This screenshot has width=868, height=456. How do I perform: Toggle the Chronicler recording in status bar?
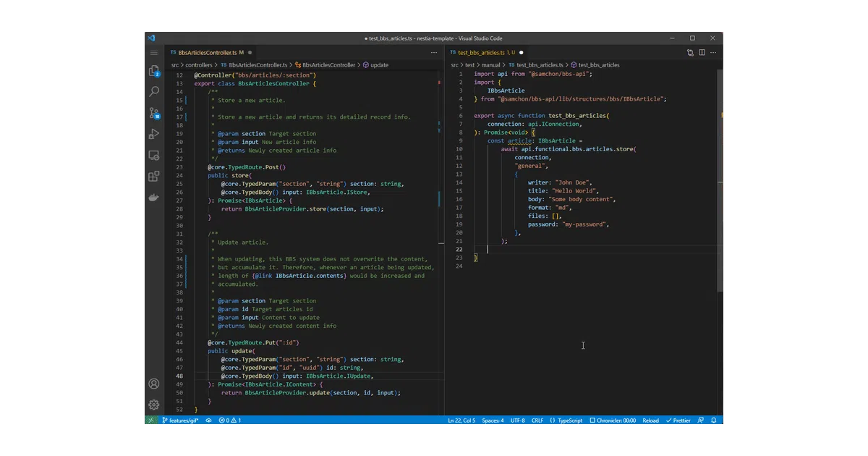tap(613, 420)
